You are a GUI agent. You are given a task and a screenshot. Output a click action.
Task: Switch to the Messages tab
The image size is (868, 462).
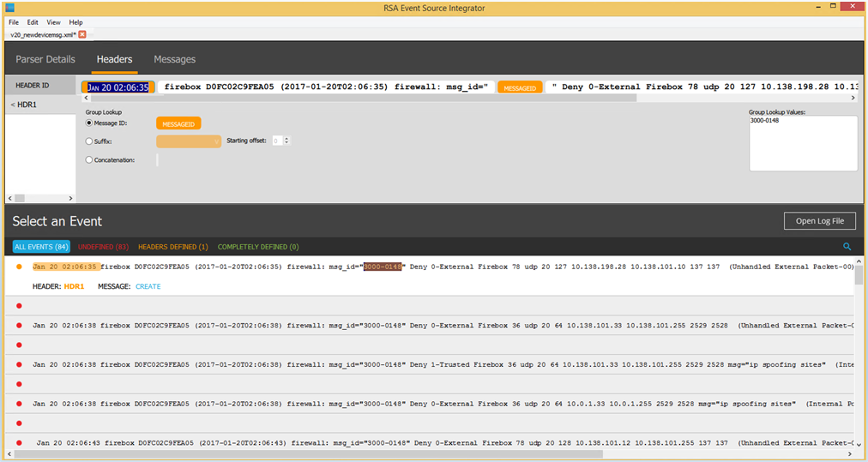[174, 59]
